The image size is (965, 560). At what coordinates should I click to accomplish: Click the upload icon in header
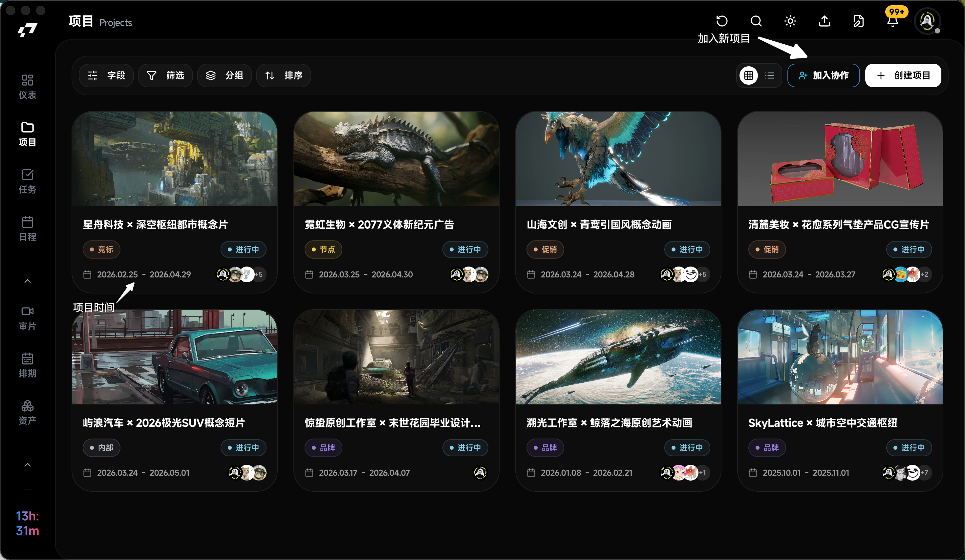824,21
